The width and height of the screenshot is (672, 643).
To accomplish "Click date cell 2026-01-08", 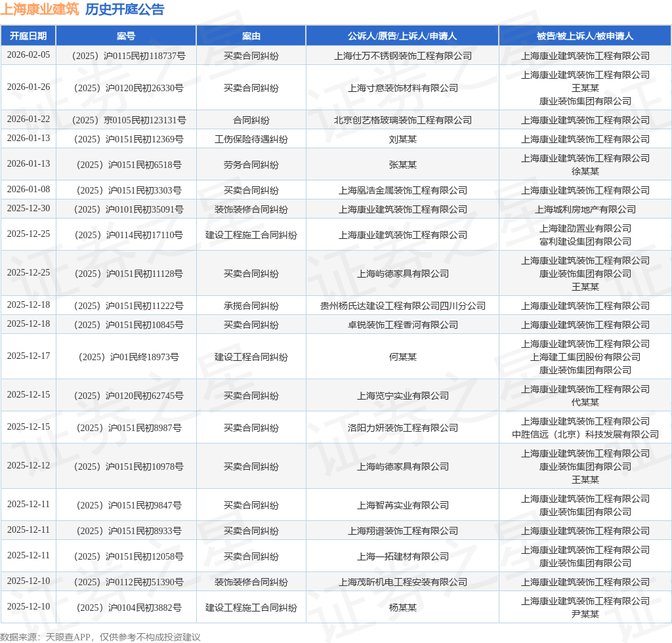I will click(28, 190).
